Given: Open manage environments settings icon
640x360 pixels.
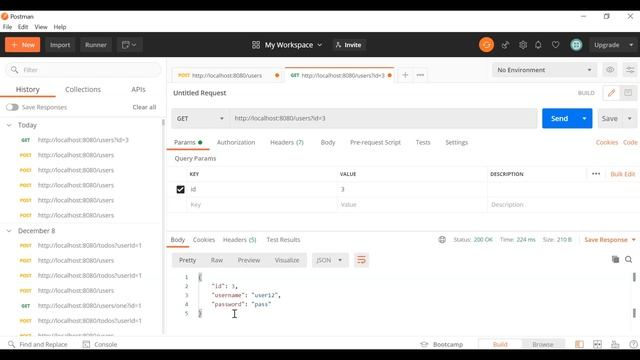Looking at the screenshot, I should (x=631, y=70).
